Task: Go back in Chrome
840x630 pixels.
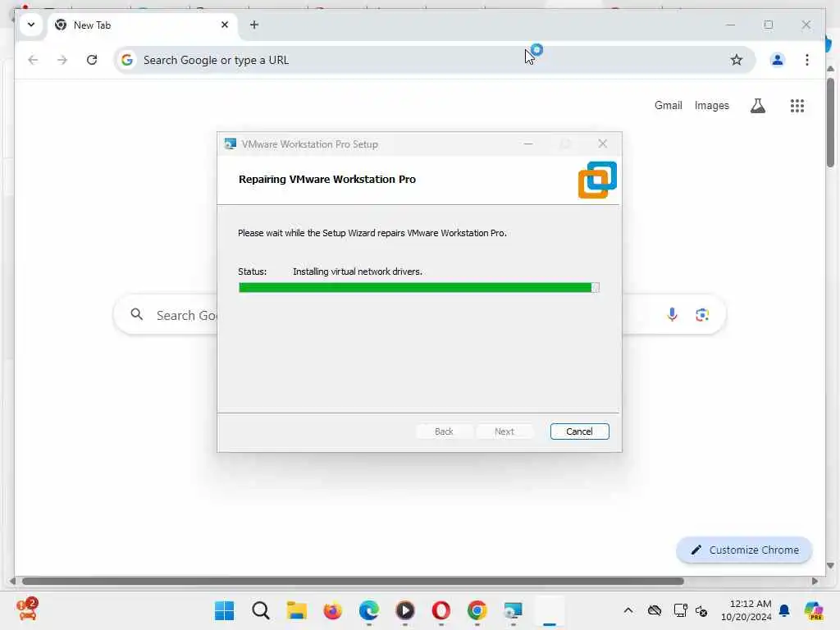Action: (x=33, y=60)
